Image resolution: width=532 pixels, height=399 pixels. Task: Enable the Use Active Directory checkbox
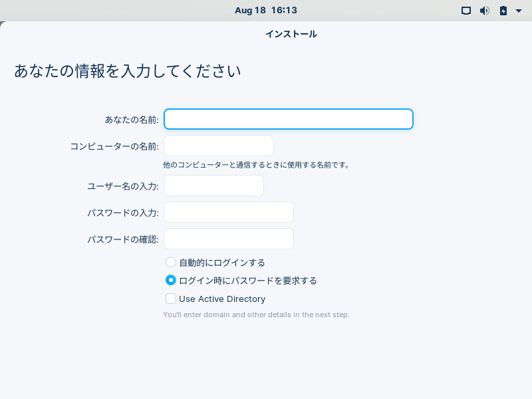[171, 299]
